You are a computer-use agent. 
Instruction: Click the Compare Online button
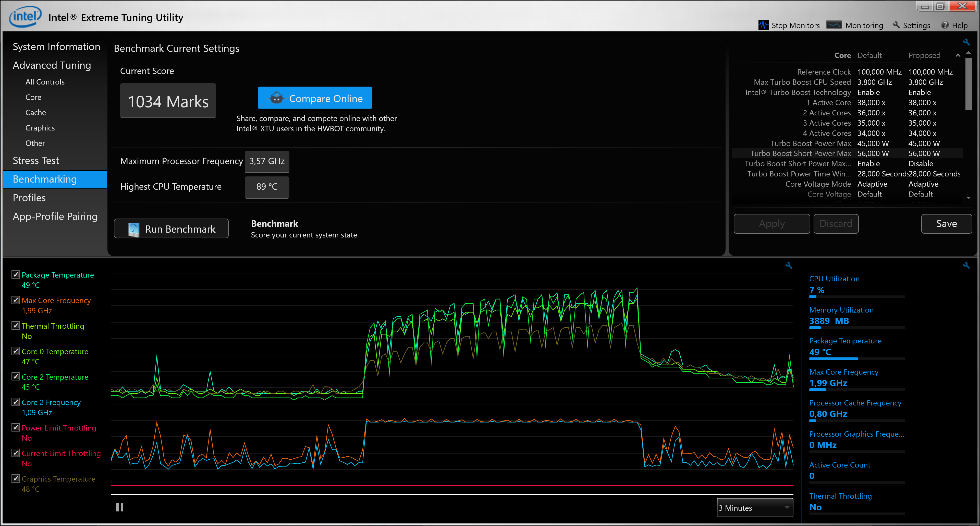(x=315, y=98)
